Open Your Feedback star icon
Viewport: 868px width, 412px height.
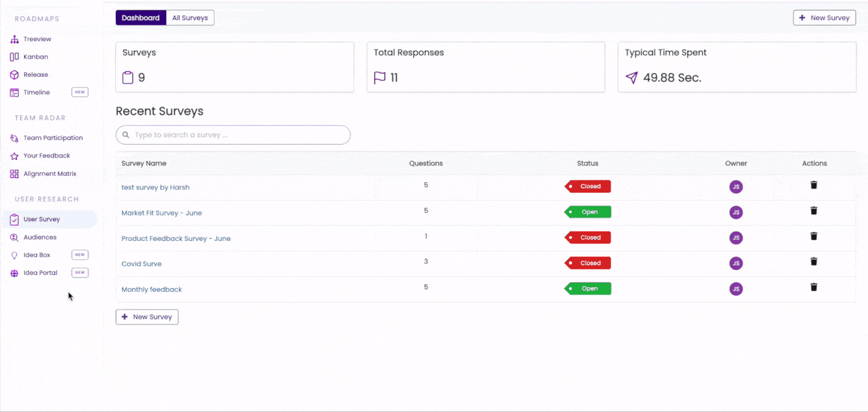(15, 156)
